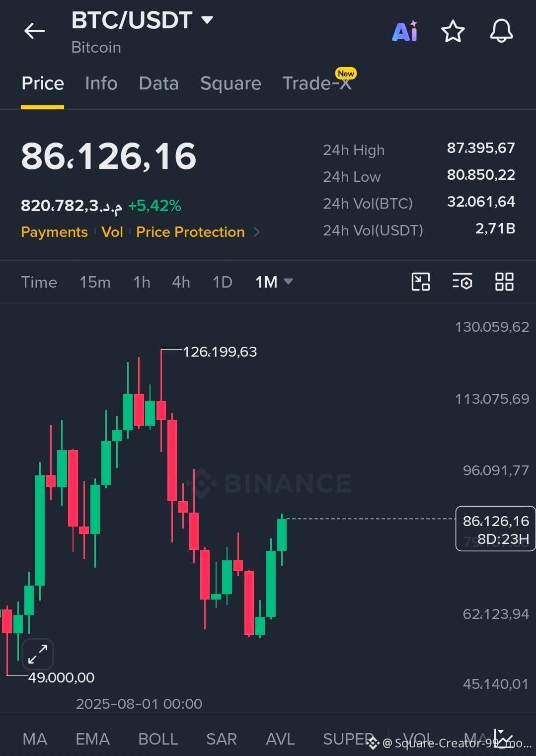
Task: Open chart drawing tools icon
Action: [x=421, y=282]
